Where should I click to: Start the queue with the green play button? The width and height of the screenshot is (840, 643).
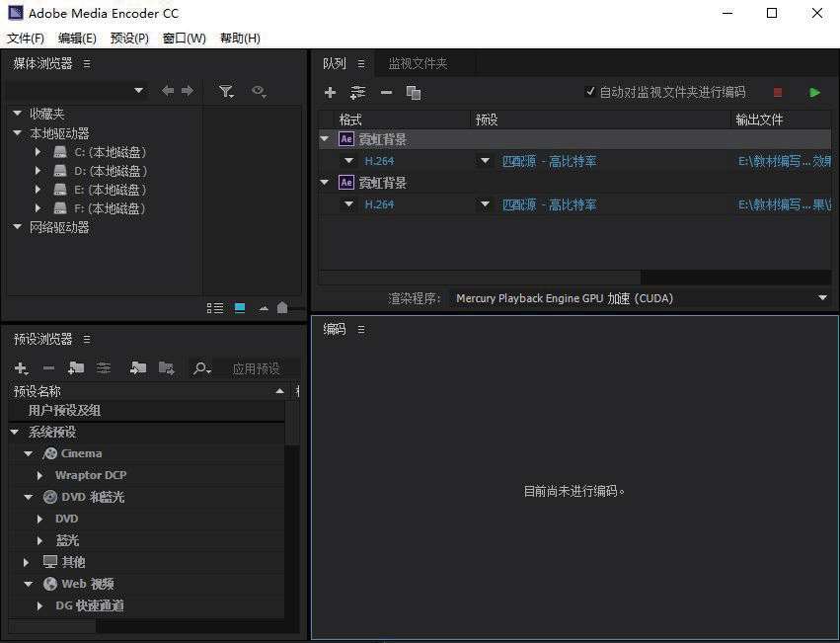tap(814, 92)
